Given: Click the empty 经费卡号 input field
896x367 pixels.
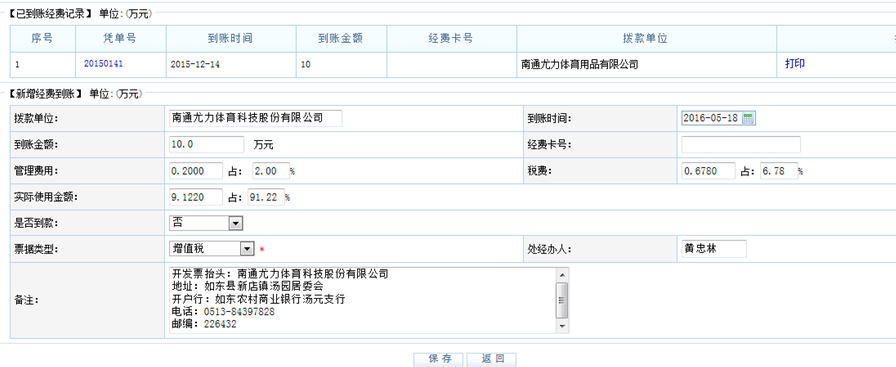Looking at the screenshot, I should click(741, 145).
